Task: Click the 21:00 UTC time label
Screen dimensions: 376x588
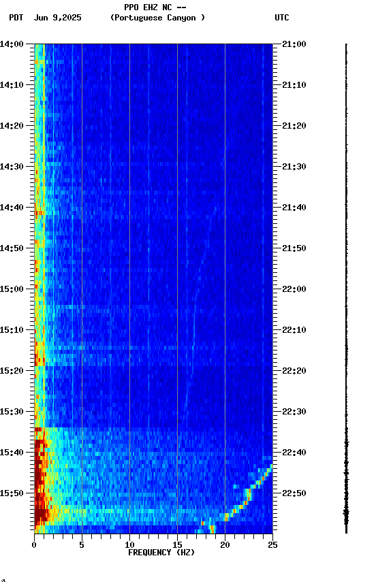Action: point(294,44)
